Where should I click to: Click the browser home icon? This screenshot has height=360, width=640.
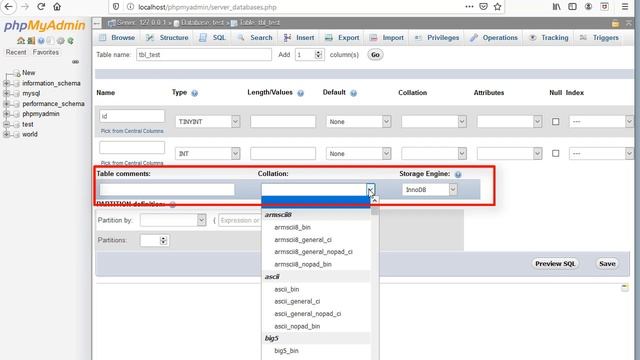point(57,7)
